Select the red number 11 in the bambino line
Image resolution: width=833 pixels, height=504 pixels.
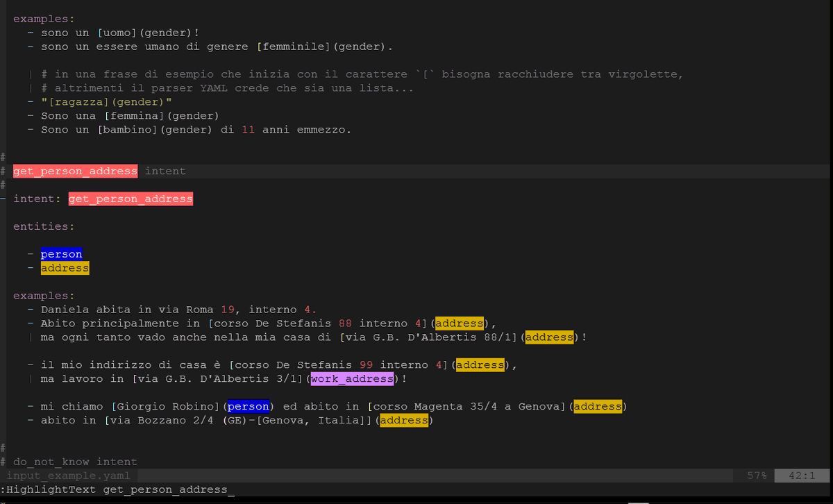[249, 130]
